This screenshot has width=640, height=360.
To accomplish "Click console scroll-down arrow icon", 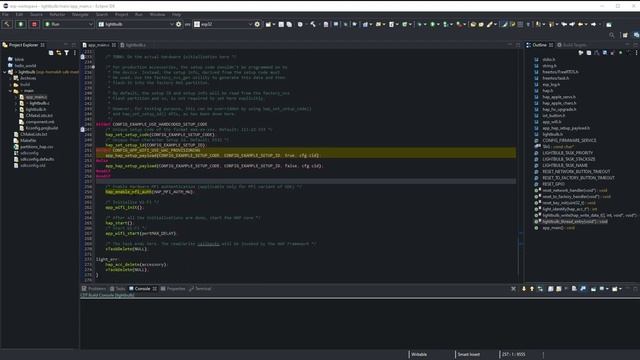I will point(524,289).
